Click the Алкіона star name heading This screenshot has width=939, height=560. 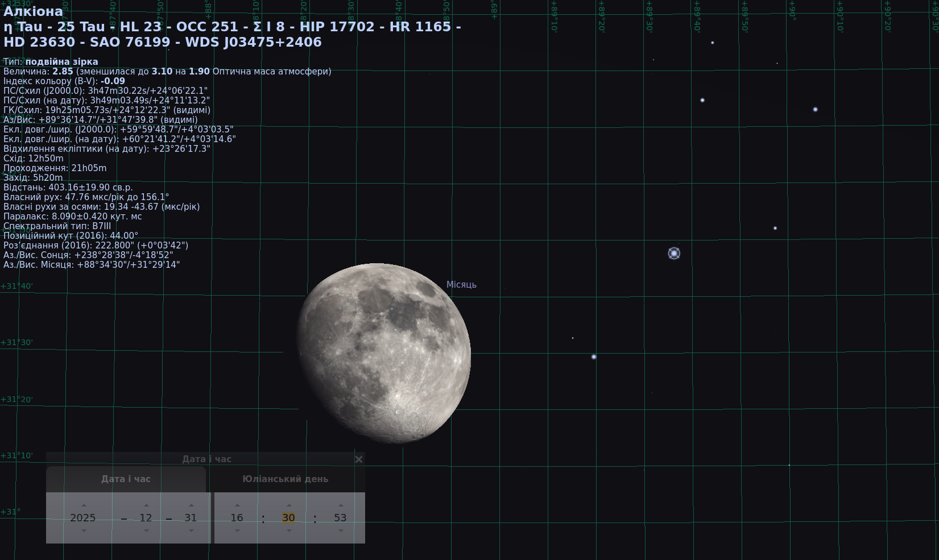click(x=33, y=11)
